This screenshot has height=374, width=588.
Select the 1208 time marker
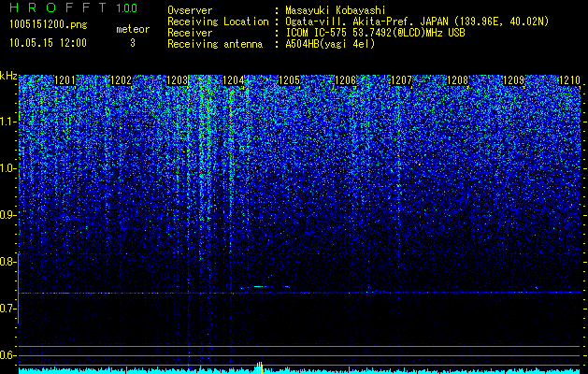(x=457, y=80)
